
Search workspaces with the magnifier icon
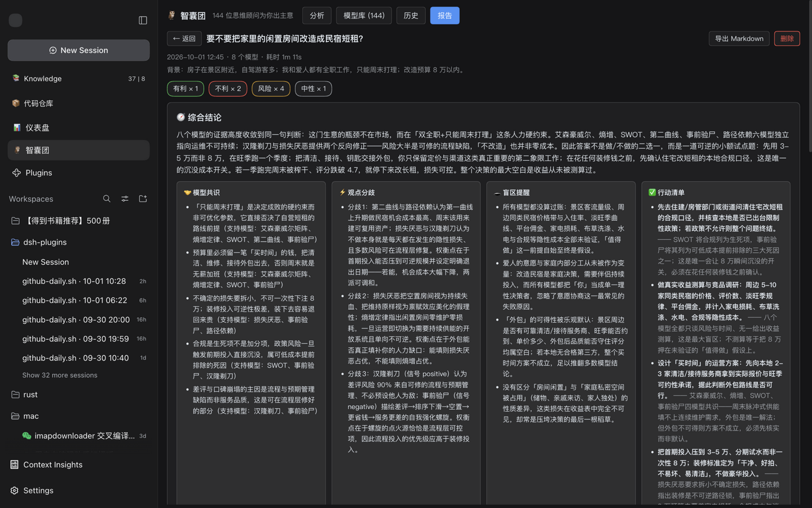pyautogui.click(x=107, y=199)
